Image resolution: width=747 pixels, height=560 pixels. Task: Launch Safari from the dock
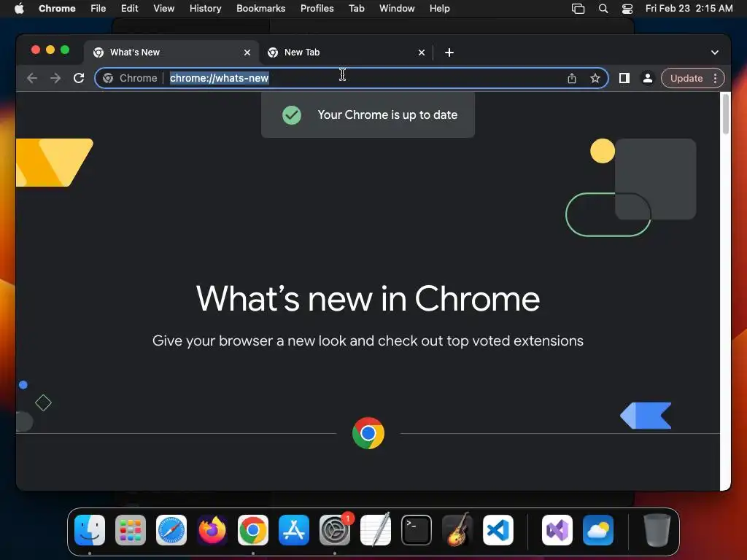(171, 530)
